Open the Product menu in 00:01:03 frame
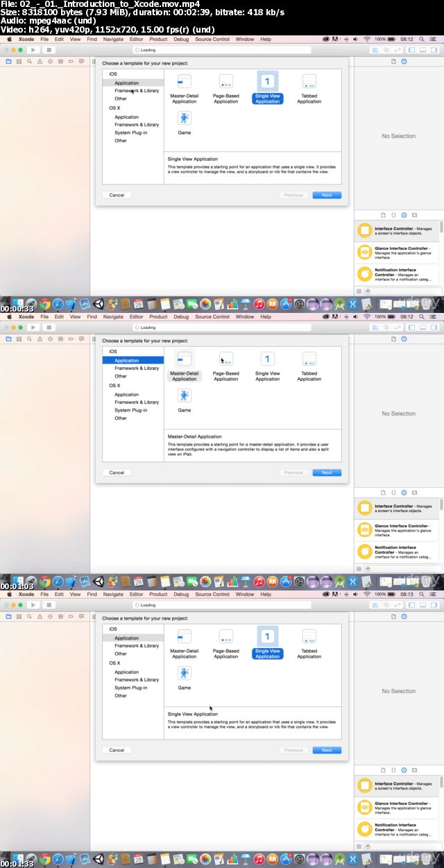This screenshot has width=444, height=868. [x=159, y=317]
